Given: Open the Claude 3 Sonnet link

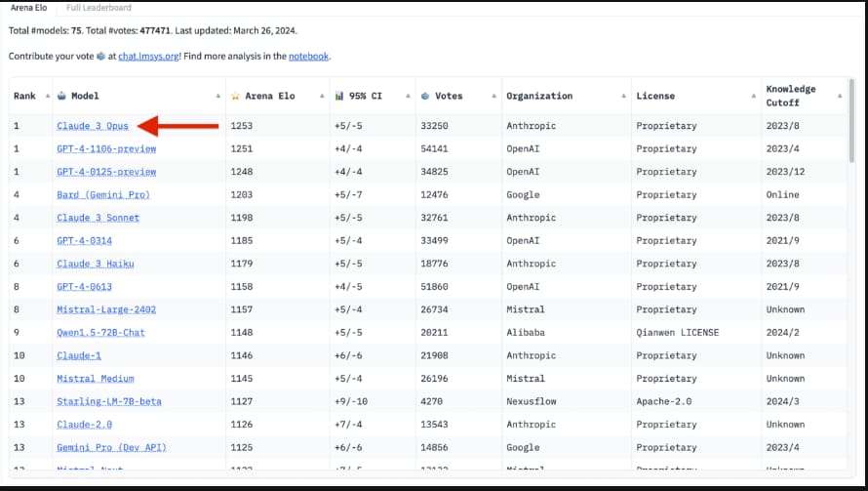Looking at the screenshot, I should click(98, 218).
